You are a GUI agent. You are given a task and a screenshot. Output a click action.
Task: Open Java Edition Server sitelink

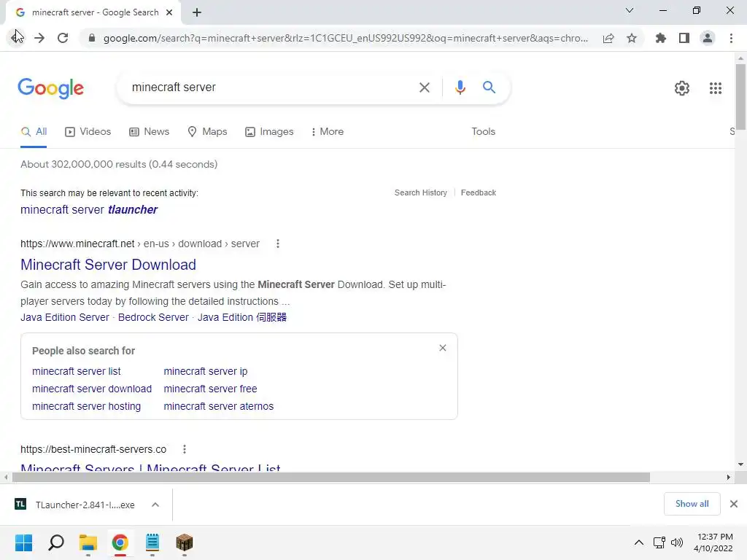pyautogui.click(x=65, y=317)
